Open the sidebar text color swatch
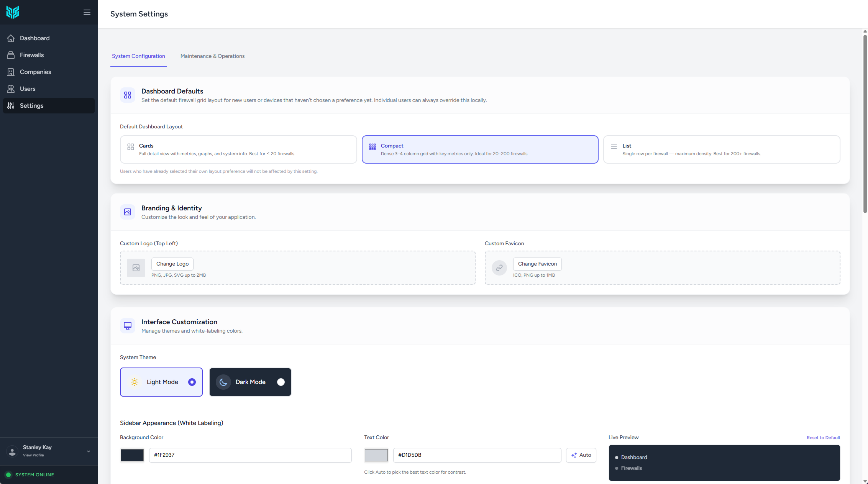Image resolution: width=868 pixels, height=484 pixels. click(x=376, y=455)
